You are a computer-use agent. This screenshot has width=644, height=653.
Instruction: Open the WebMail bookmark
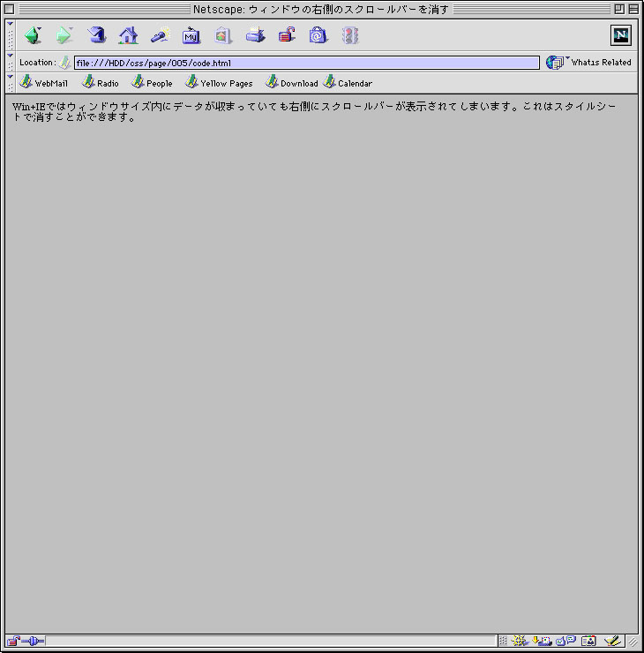pyautogui.click(x=43, y=83)
